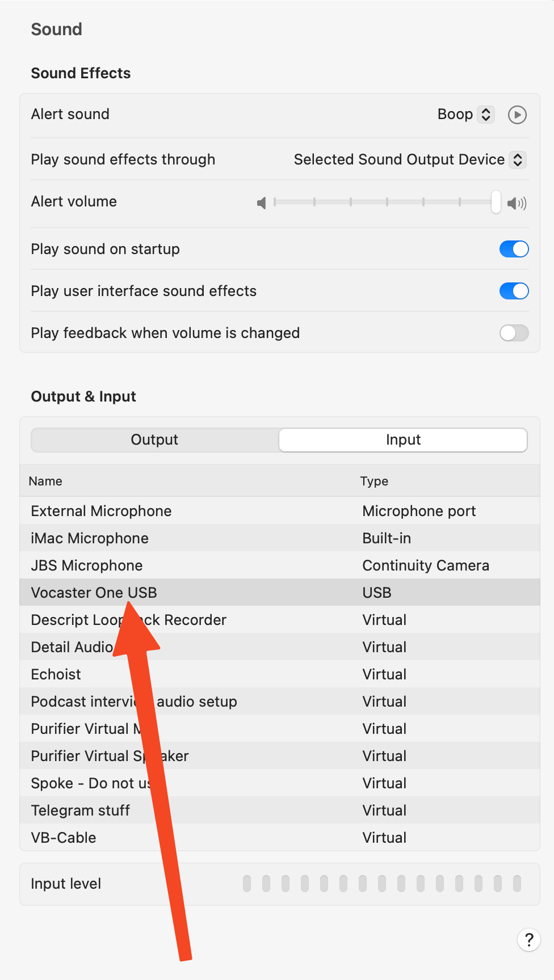
Task: Toggle Play sound on startup switch
Action: point(514,249)
